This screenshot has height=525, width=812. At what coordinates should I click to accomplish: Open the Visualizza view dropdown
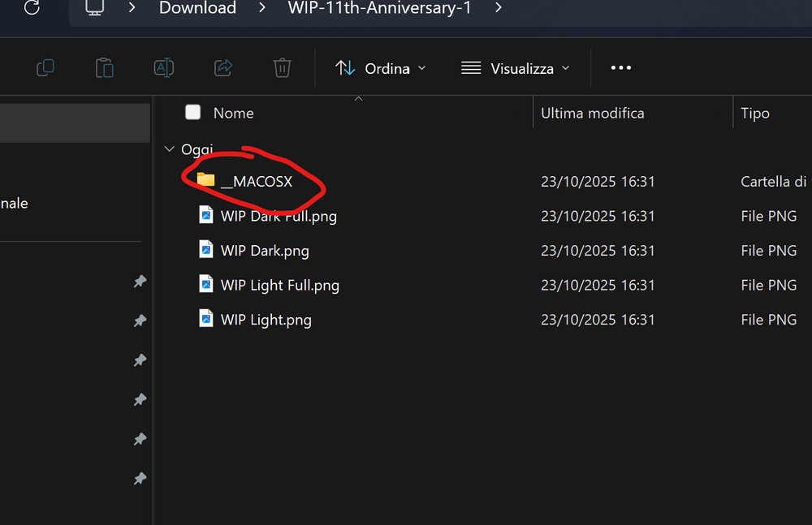(x=516, y=68)
